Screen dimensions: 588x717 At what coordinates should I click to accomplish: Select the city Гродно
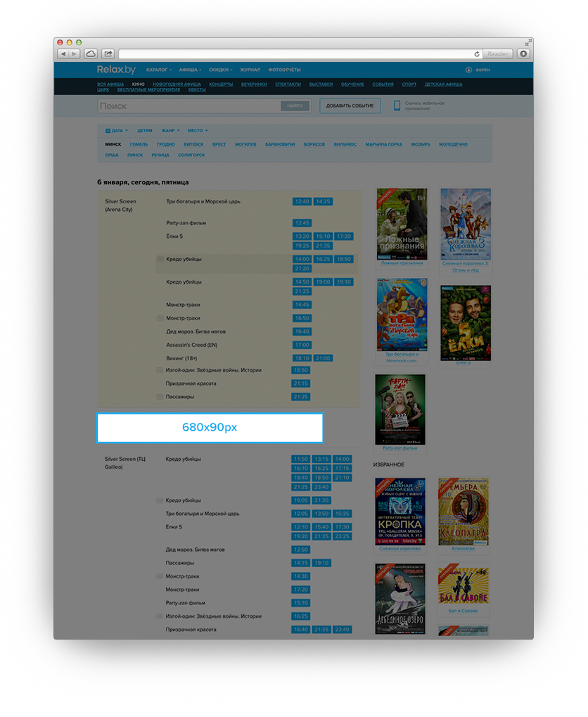(x=165, y=144)
